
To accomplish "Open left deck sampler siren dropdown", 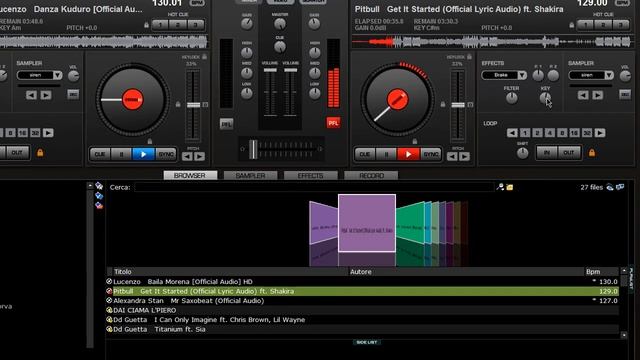I will tap(58, 75).
